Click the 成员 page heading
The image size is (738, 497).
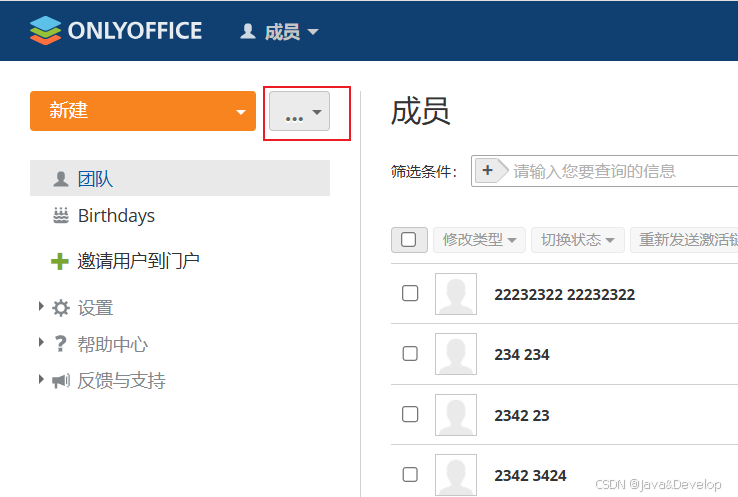tap(420, 111)
